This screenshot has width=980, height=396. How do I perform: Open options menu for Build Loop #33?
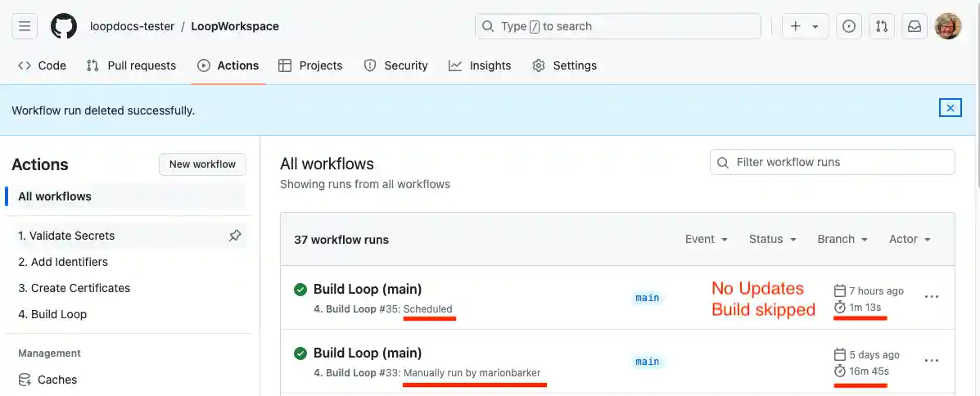point(932,360)
